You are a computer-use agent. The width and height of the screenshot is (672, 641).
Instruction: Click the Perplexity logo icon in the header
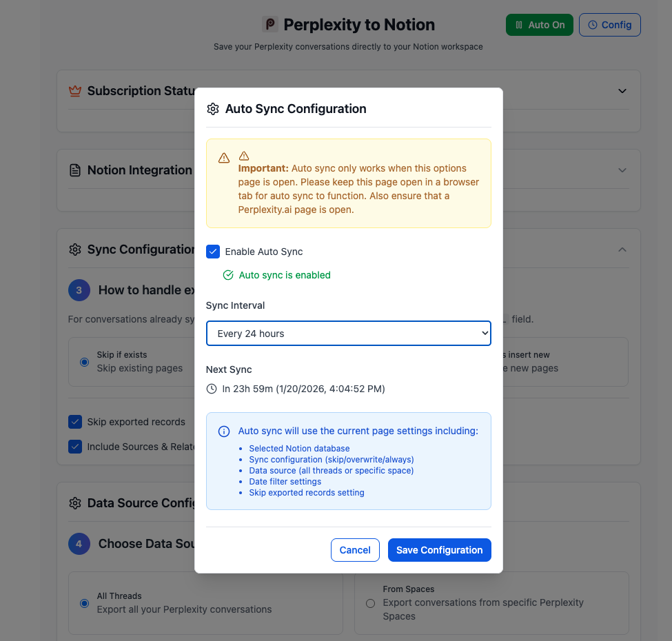coord(269,24)
